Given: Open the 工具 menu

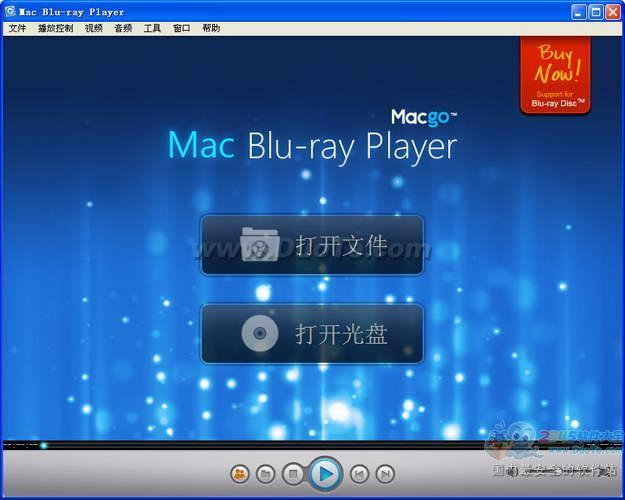Looking at the screenshot, I should click(152, 28).
